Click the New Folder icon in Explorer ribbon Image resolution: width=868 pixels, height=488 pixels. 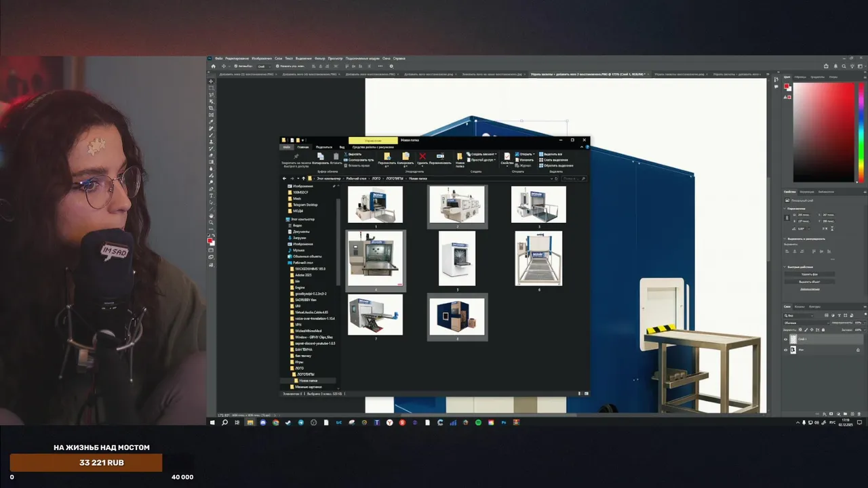click(x=460, y=157)
